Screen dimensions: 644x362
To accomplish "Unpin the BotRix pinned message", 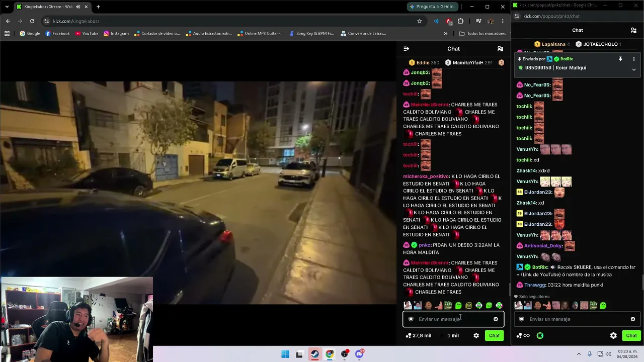I will [x=620, y=59].
